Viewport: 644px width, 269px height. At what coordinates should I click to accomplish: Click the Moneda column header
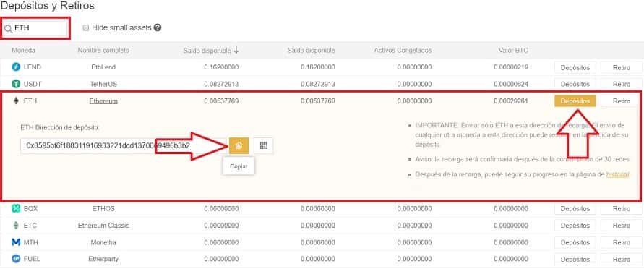(x=23, y=50)
